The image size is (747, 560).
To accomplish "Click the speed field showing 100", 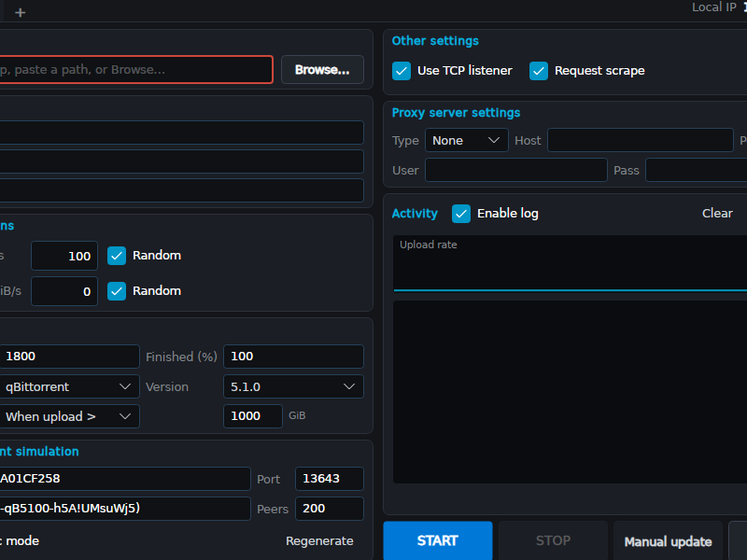I will [x=64, y=256].
